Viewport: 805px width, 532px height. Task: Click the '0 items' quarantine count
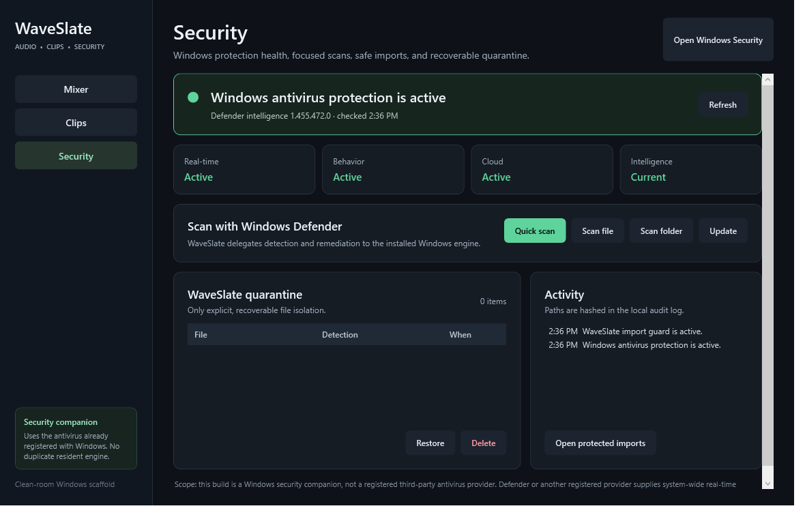point(493,301)
